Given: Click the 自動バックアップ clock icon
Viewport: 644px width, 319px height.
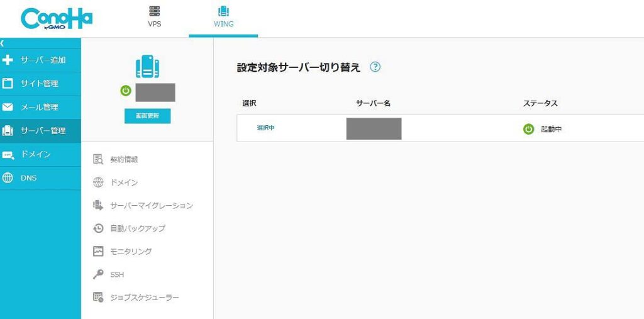Looking at the screenshot, I should (98, 228).
